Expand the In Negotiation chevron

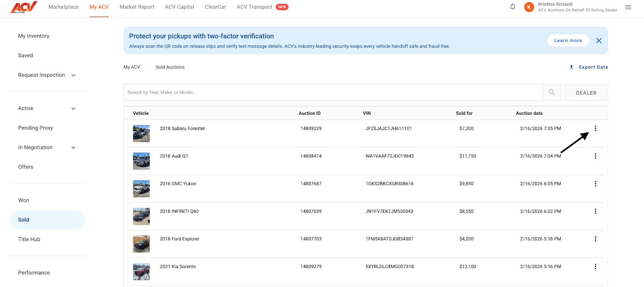point(73,148)
